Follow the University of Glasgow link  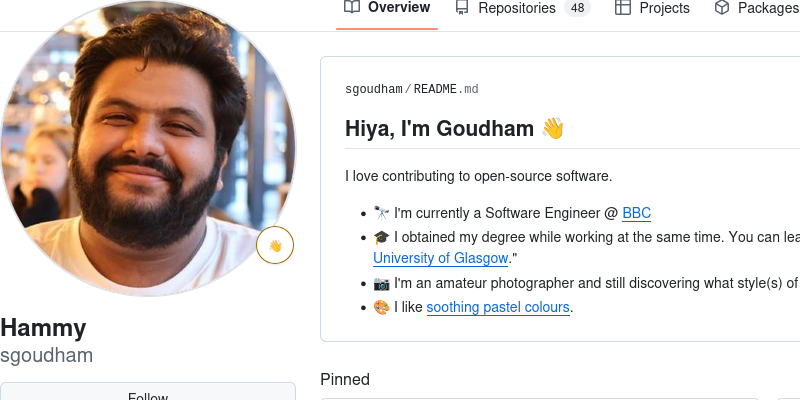[x=440, y=259]
